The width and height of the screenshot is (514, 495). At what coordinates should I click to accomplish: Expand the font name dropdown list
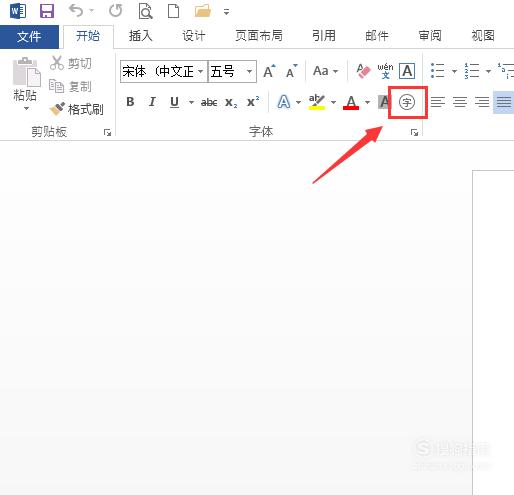tap(201, 71)
